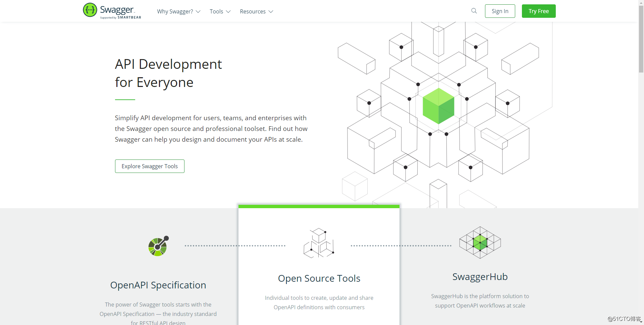Screen dimensions: 644x325
Task: Expand the Why Swagger? chevron
Action: 198,11
